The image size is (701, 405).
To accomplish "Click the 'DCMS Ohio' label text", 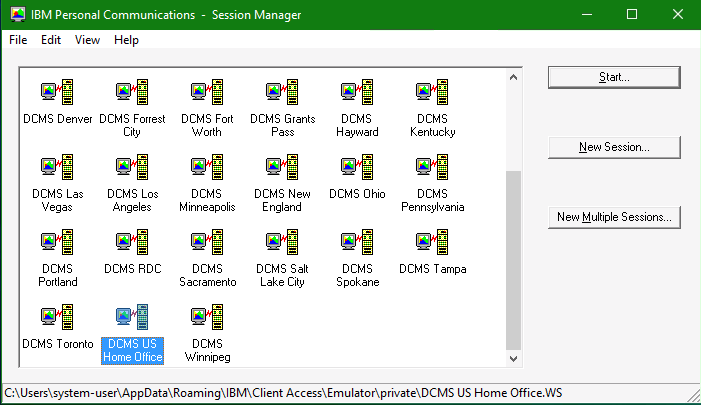I will 357,194.
